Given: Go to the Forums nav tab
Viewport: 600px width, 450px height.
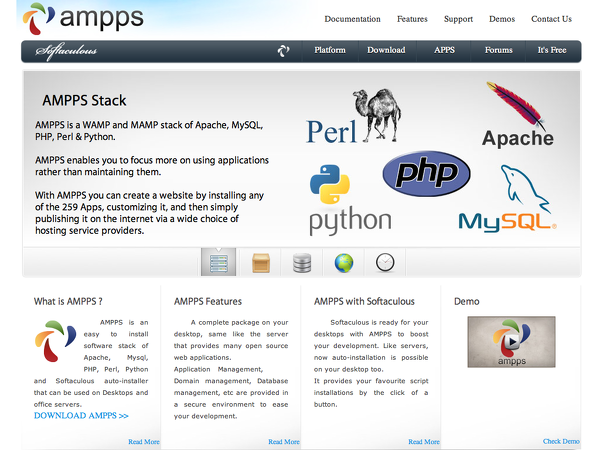Looking at the screenshot, I should [498, 51].
